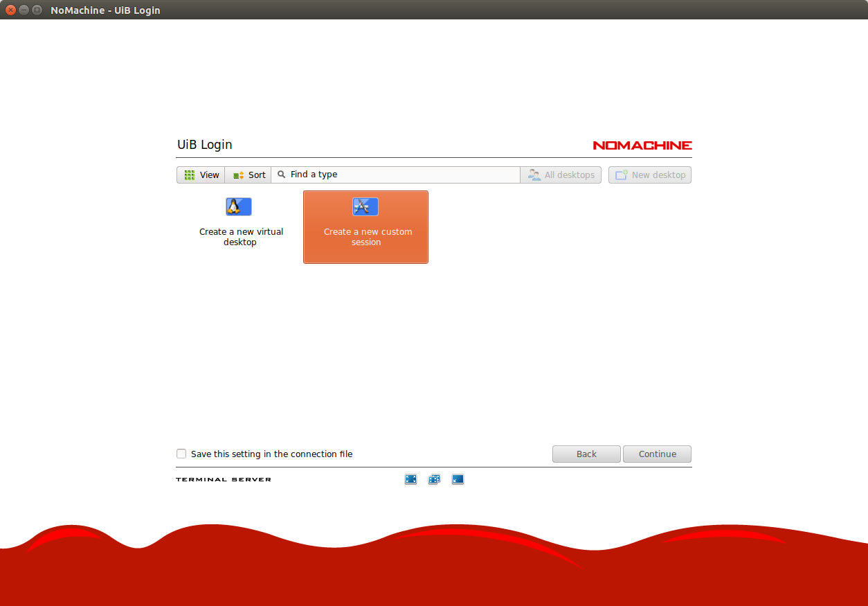Click the shrink window icon

pyautogui.click(x=458, y=479)
